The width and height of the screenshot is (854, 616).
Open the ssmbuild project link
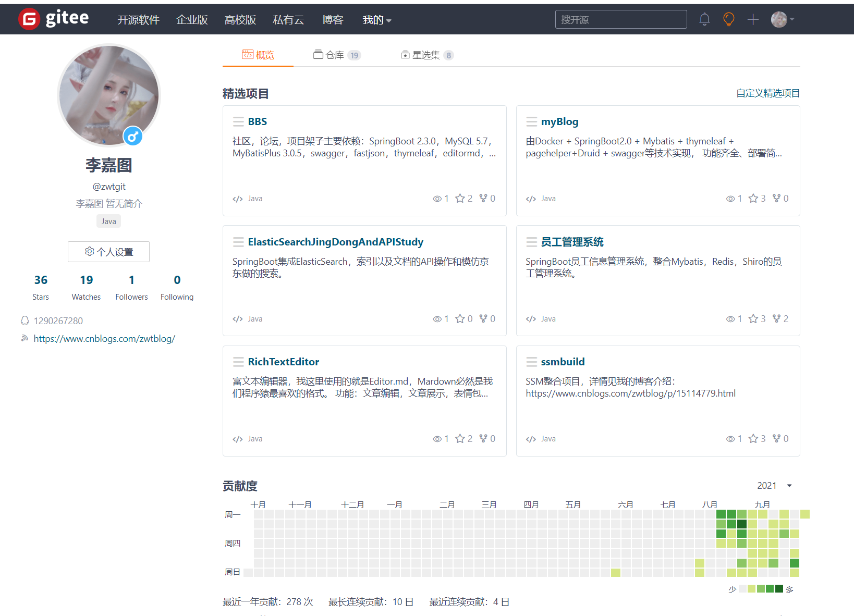[563, 362]
